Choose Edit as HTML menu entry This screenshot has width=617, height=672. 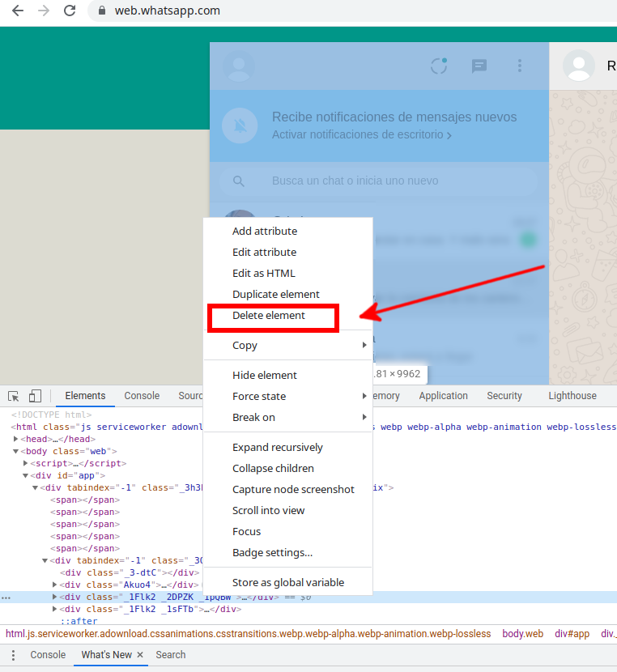[264, 274]
